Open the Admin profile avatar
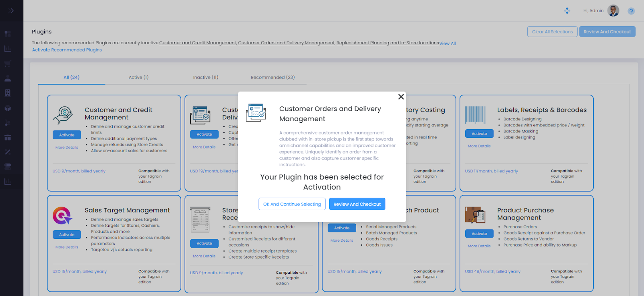644x296 pixels. pos(613,10)
